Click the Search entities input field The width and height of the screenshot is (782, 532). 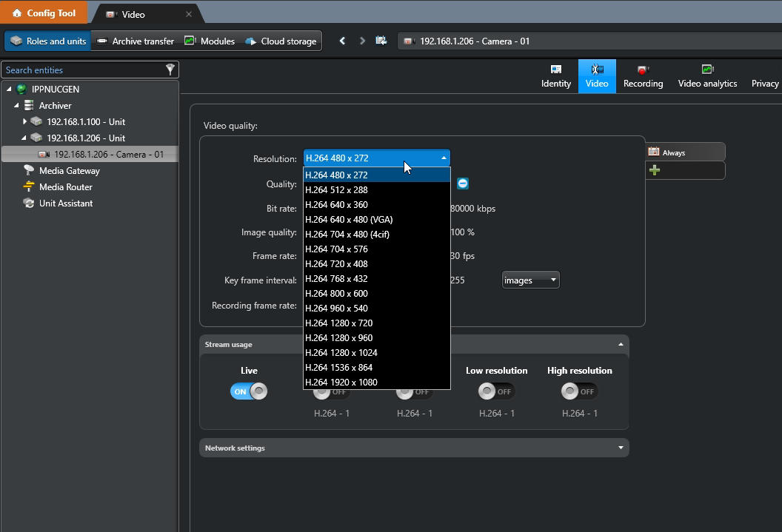click(x=81, y=70)
